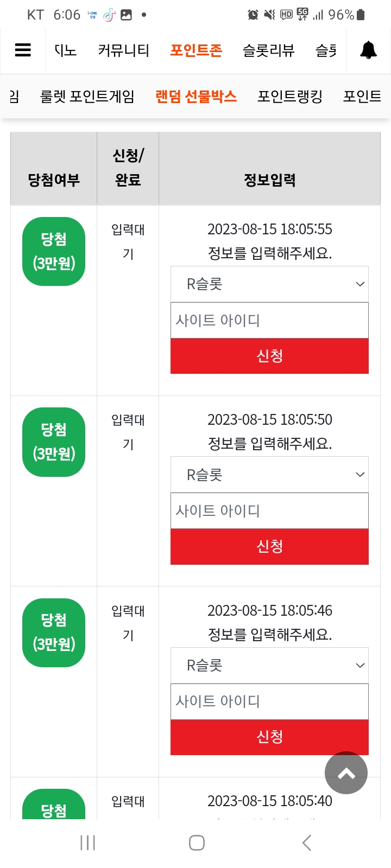Tap the battery indicator in status bar
This screenshot has height=868, width=391.
pos(361,15)
